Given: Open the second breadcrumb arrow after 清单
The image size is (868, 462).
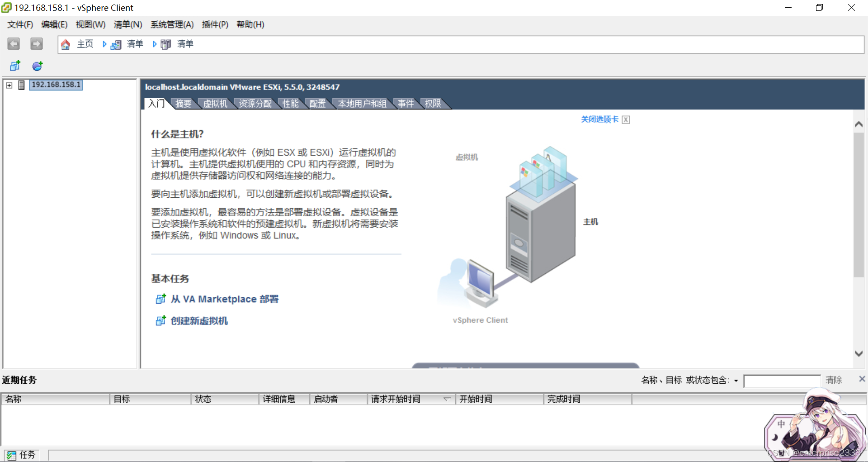Looking at the screenshot, I should pos(155,44).
